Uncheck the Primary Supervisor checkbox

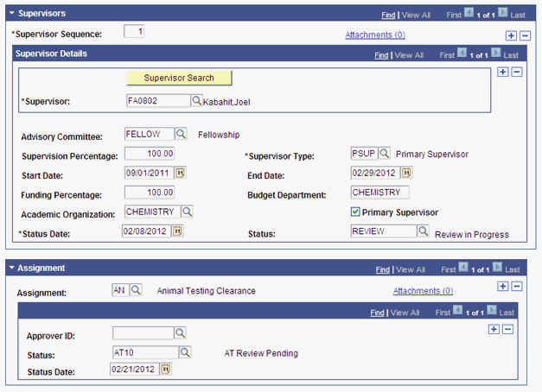(x=355, y=212)
